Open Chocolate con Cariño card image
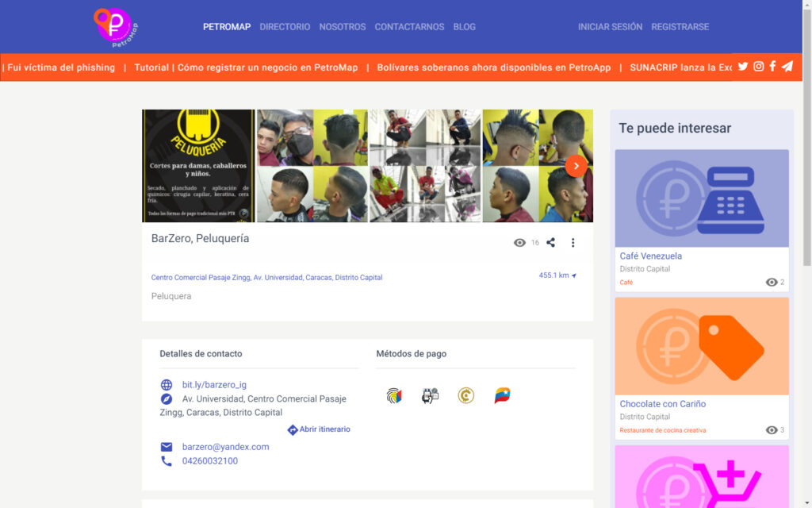This screenshot has height=508, width=812. [x=702, y=346]
